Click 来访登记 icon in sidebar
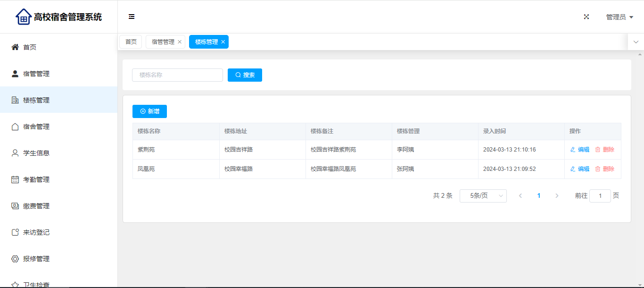644x288 pixels. tap(15, 232)
